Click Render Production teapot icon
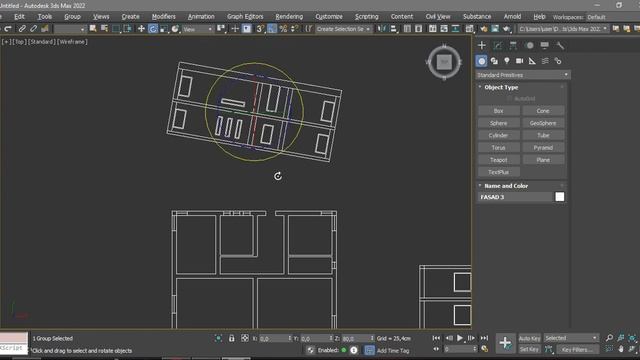The image size is (640, 360). point(507,29)
